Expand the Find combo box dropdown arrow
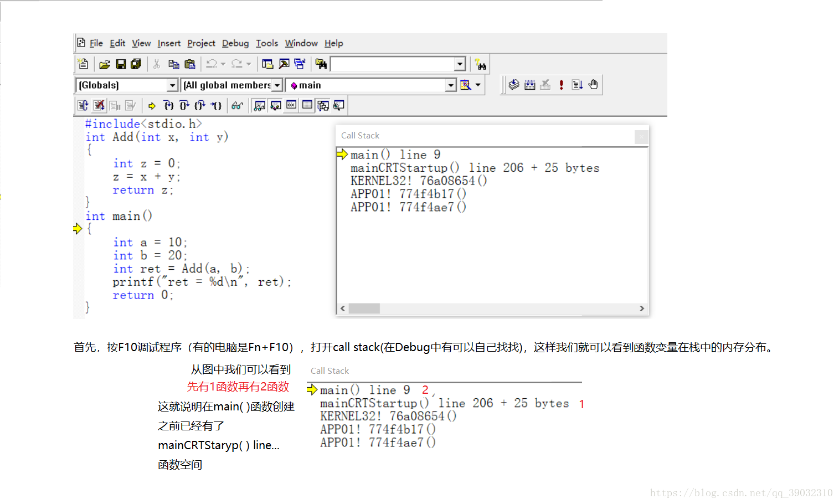This screenshot has height=504, width=839. pos(460,64)
